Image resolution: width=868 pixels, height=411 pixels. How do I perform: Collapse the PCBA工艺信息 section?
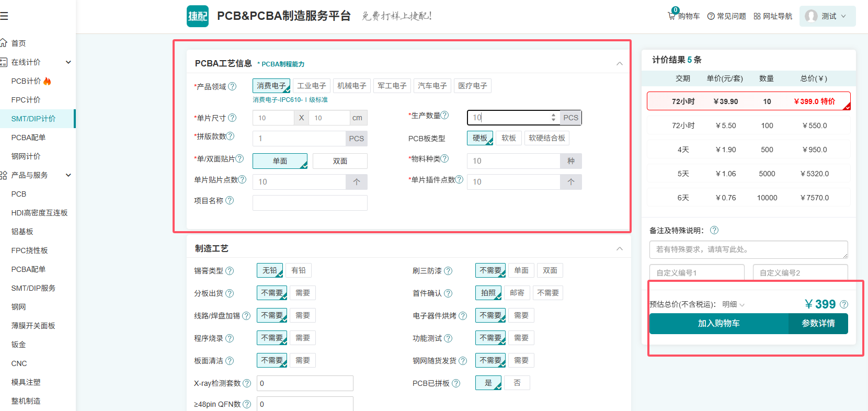[620, 64]
